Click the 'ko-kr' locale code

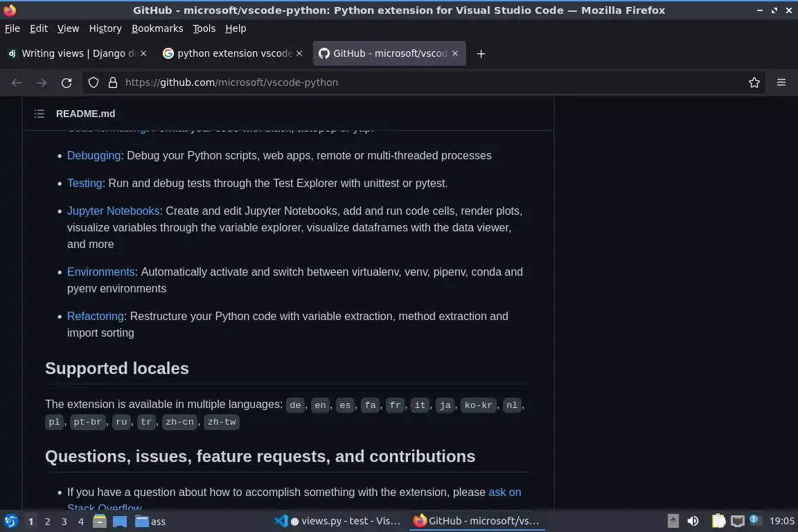479,405
